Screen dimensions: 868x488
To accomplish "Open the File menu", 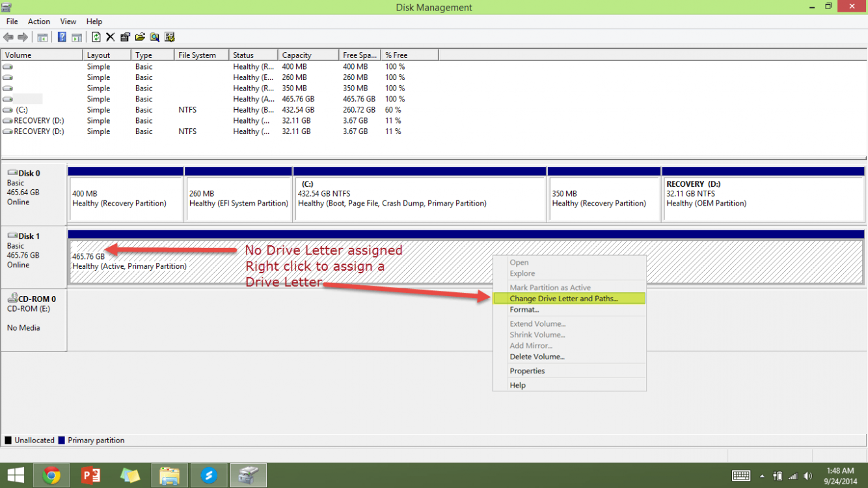I will [12, 21].
